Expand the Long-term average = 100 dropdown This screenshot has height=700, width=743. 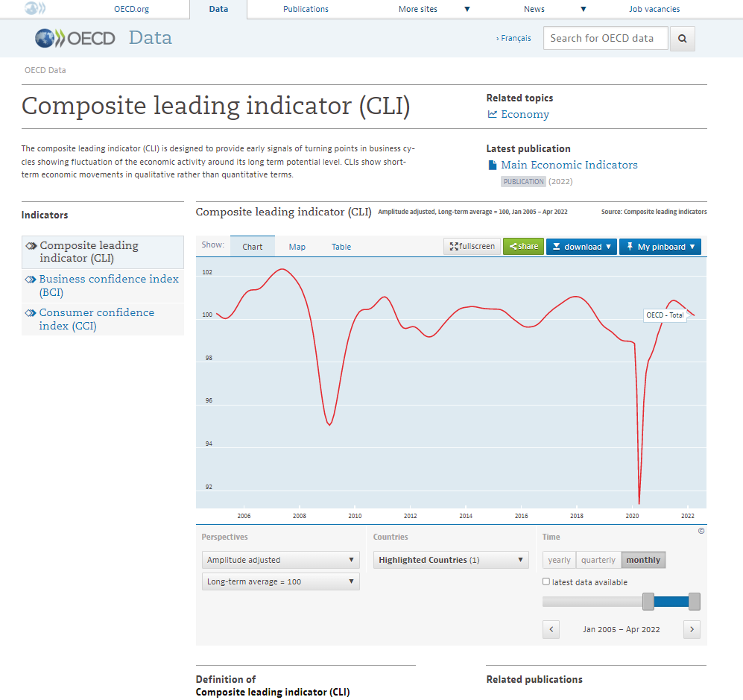point(280,581)
